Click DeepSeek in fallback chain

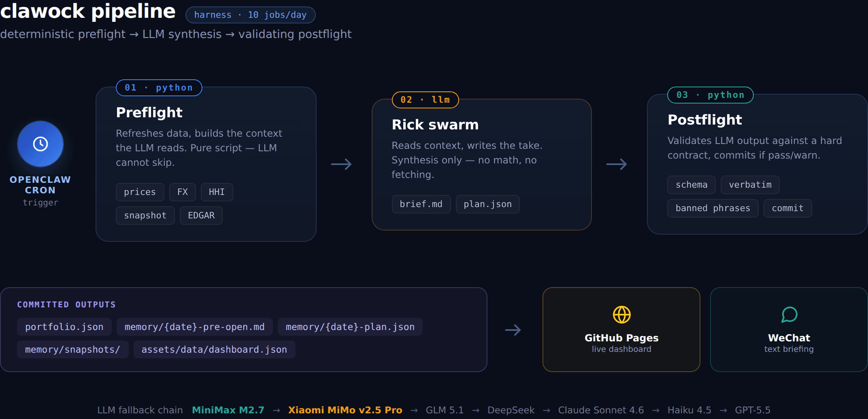click(511, 410)
